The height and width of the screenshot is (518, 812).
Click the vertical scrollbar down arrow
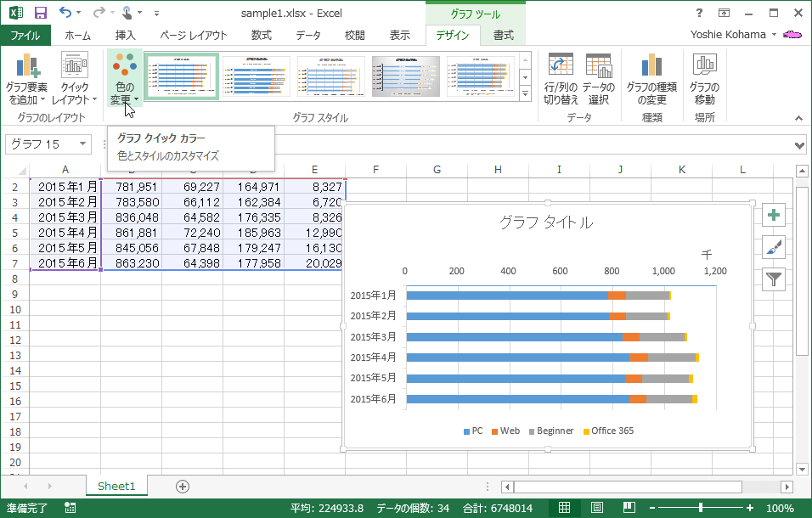pyautogui.click(x=802, y=470)
